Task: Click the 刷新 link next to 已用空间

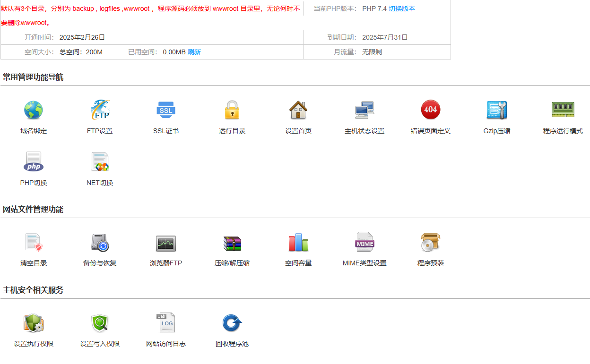Action: 194,52
